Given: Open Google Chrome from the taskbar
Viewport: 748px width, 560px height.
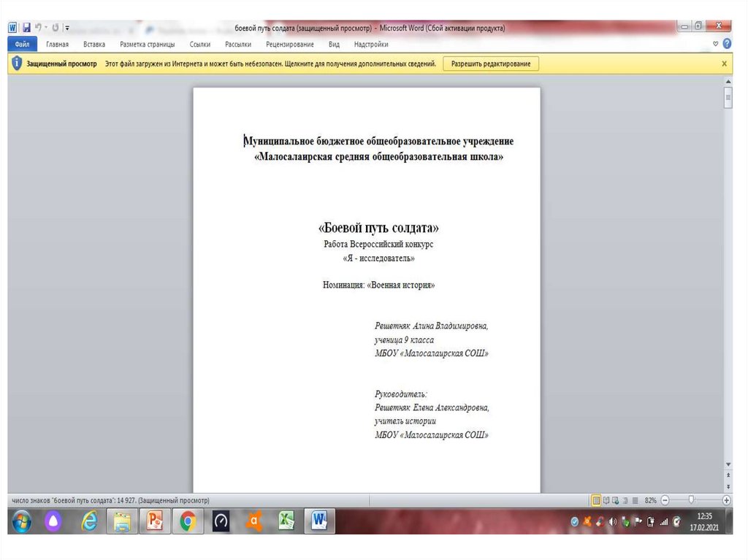Looking at the screenshot, I should pyautogui.click(x=188, y=521).
